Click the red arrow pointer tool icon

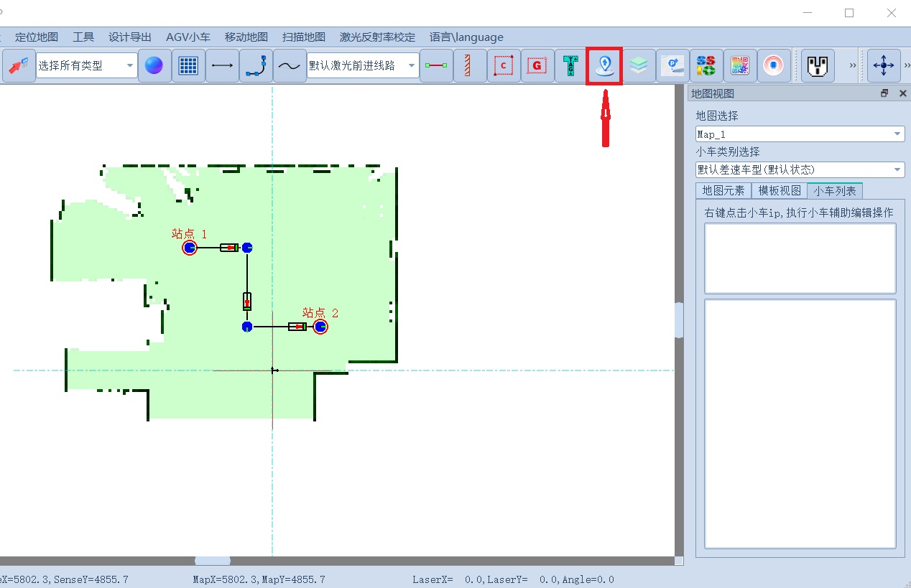(19, 66)
